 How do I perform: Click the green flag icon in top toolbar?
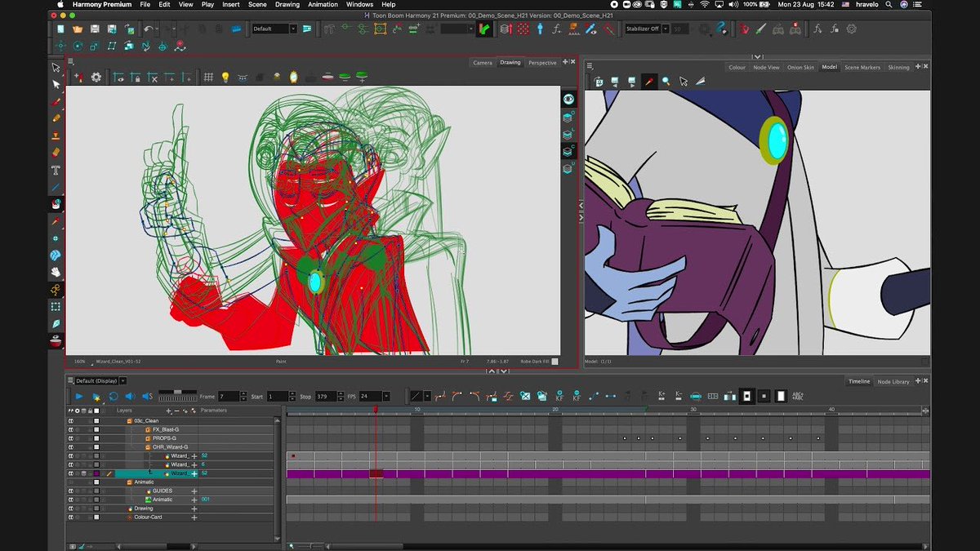[x=485, y=29]
